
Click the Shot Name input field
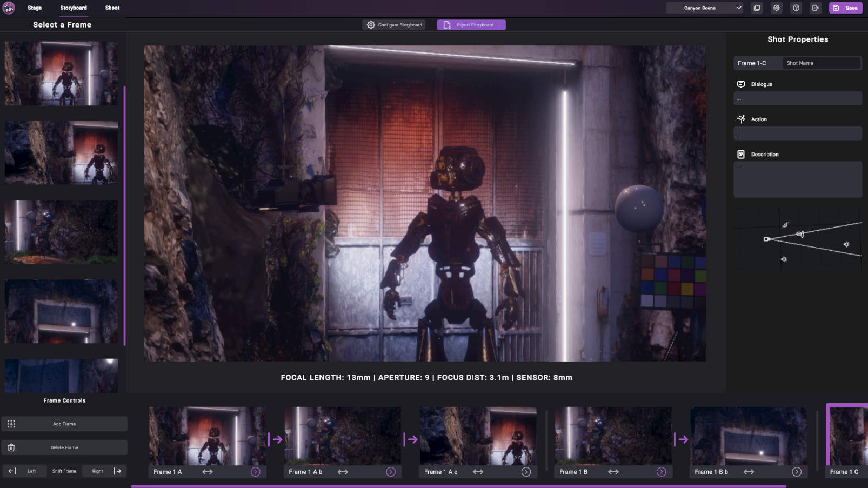822,63
